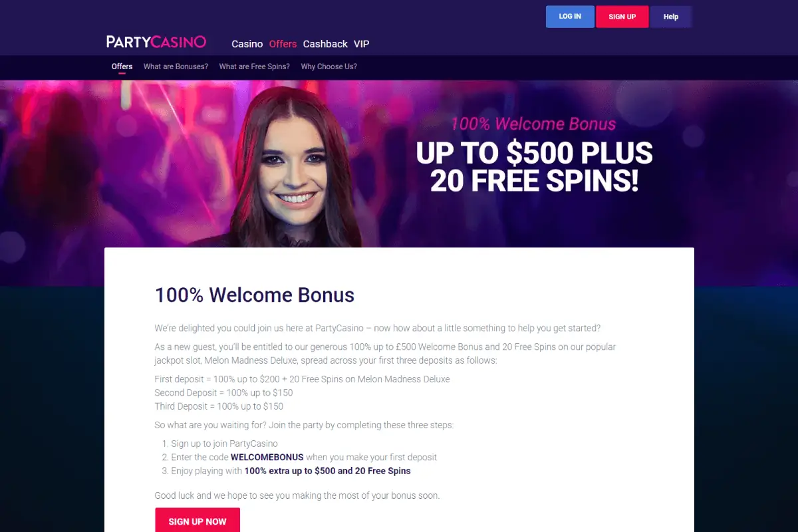Click the UP TO $500 PLUS banner headline
The image size is (798, 532).
(x=535, y=154)
